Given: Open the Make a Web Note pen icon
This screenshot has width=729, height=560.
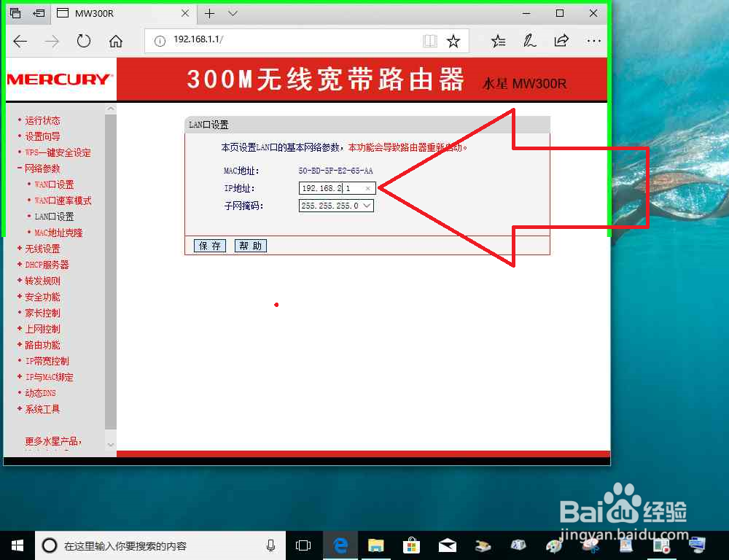Looking at the screenshot, I should (x=530, y=42).
